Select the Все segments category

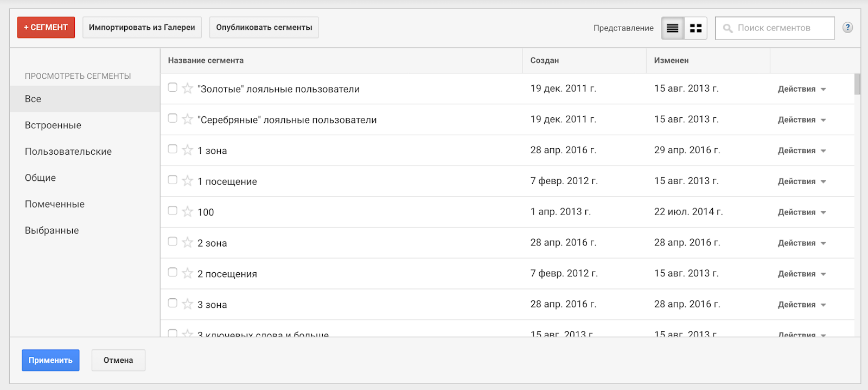click(x=85, y=99)
